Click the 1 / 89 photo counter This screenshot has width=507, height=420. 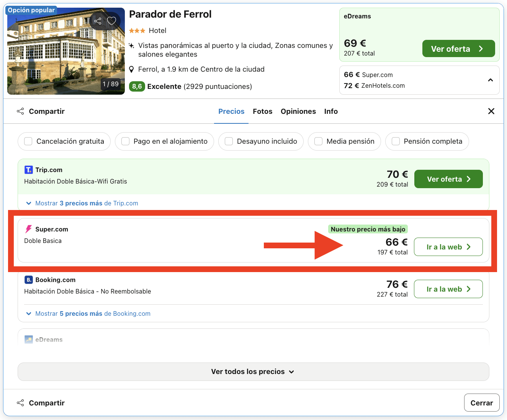111,84
